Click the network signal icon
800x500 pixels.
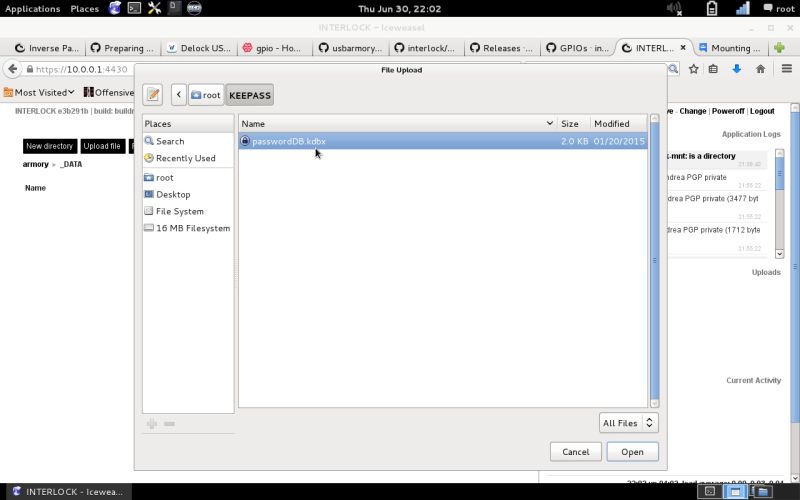click(x=743, y=8)
